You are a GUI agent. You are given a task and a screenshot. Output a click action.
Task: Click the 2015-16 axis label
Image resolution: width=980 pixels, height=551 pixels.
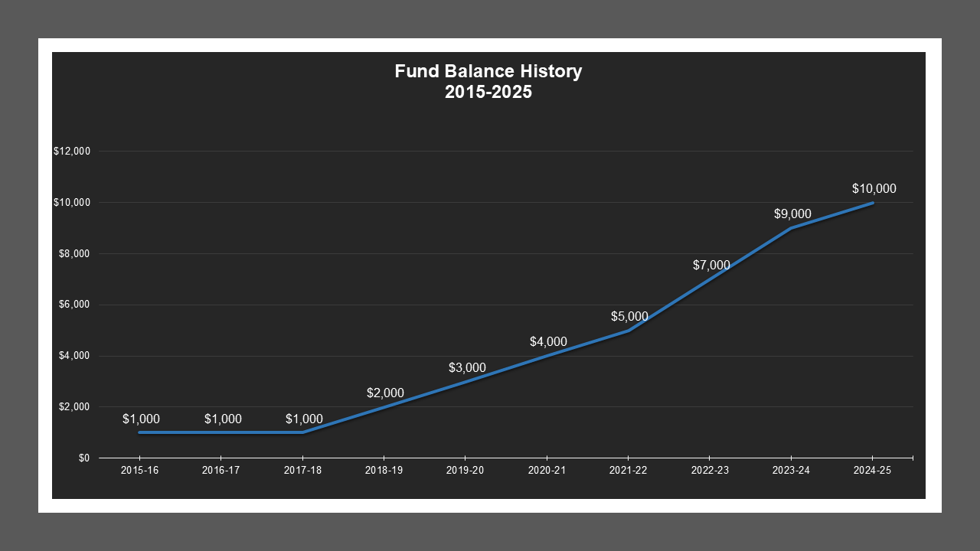139,471
